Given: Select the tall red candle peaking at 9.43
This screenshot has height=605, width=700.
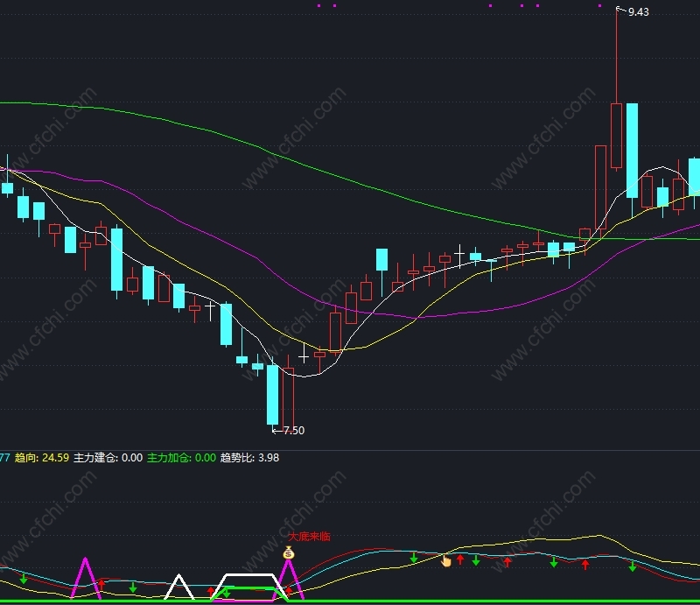Looking at the screenshot, I should [617, 136].
